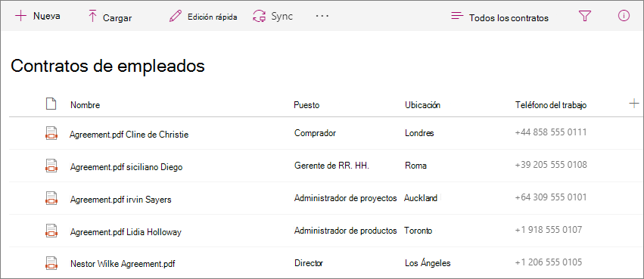Click the Administrador de productos cell

pyautogui.click(x=345, y=231)
